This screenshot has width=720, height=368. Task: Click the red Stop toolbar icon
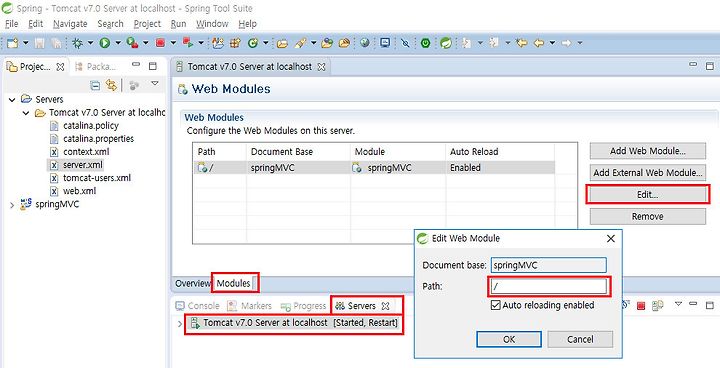point(160,43)
